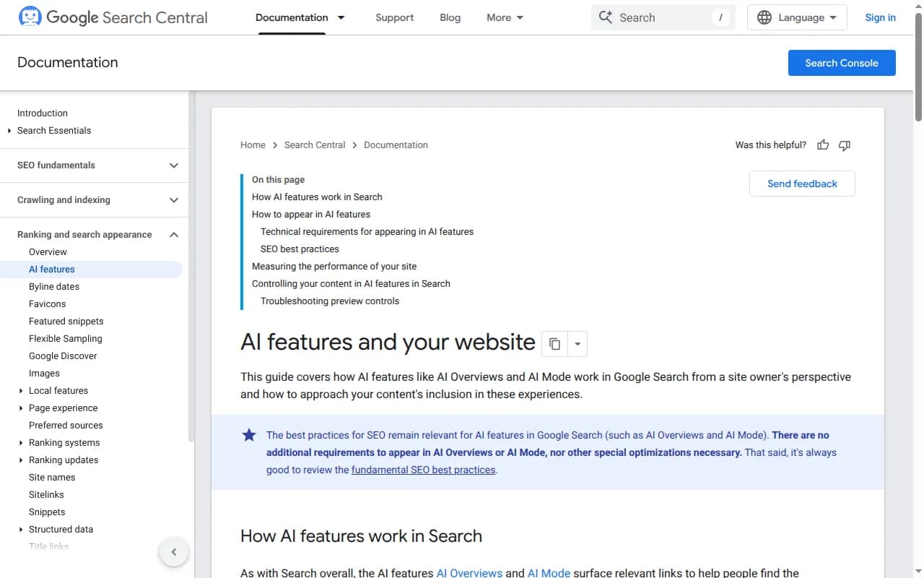Click the Search input field
Screen dimensions: 924x578
click(x=663, y=17)
